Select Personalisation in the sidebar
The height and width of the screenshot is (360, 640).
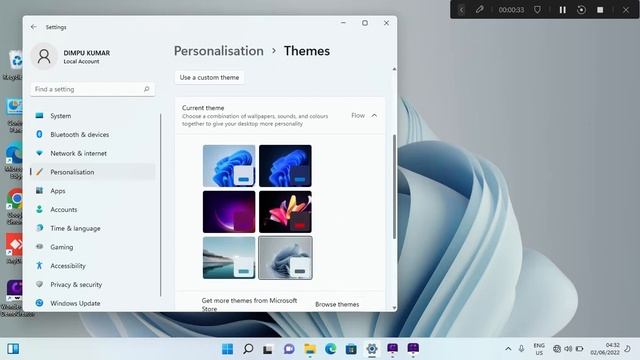pyautogui.click(x=93, y=172)
